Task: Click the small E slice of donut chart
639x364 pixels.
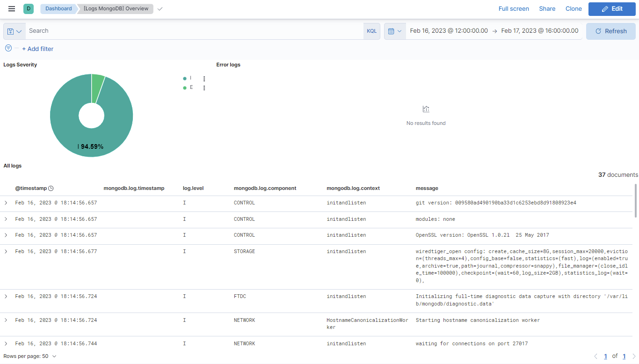Action: 98,88
